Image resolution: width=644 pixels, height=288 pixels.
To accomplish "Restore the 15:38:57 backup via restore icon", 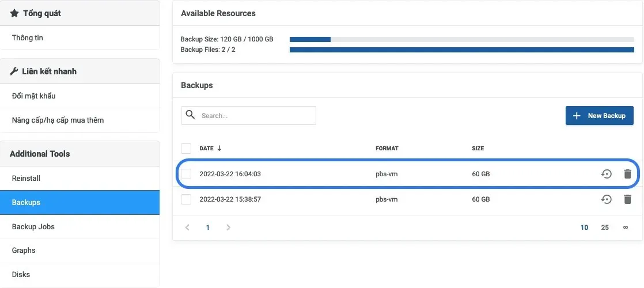I will click(606, 199).
